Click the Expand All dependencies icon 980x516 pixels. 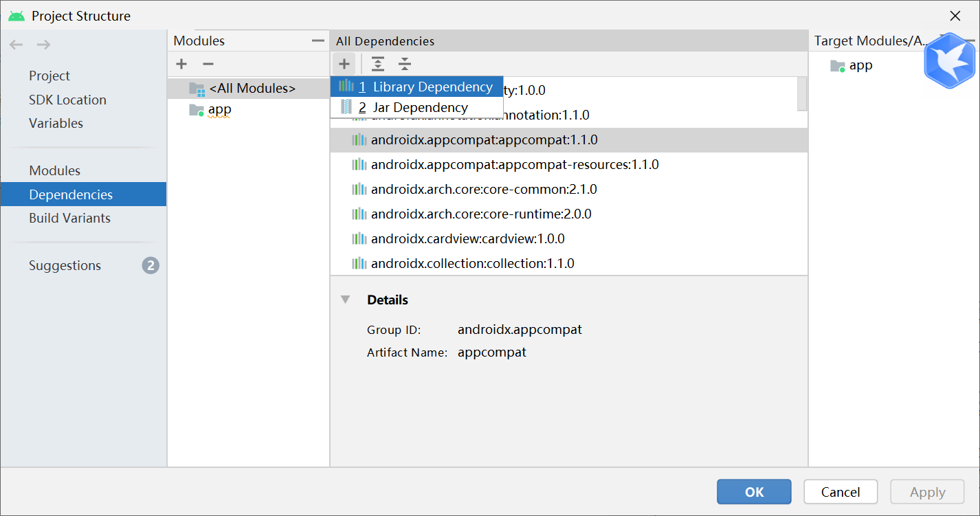click(x=378, y=64)
